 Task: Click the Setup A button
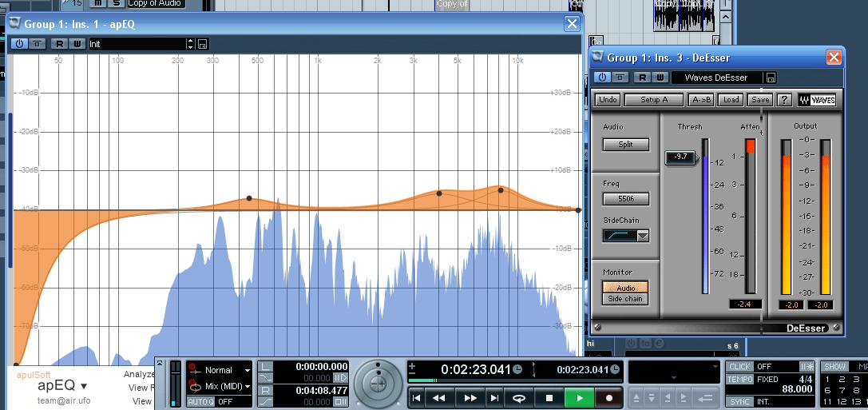(x=654, y=100)
